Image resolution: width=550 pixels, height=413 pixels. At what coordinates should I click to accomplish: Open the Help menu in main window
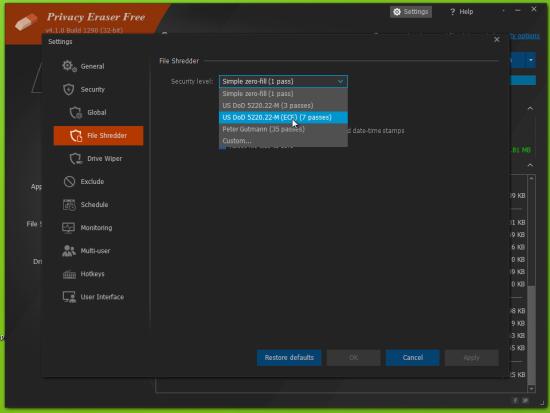click(461, 12)
